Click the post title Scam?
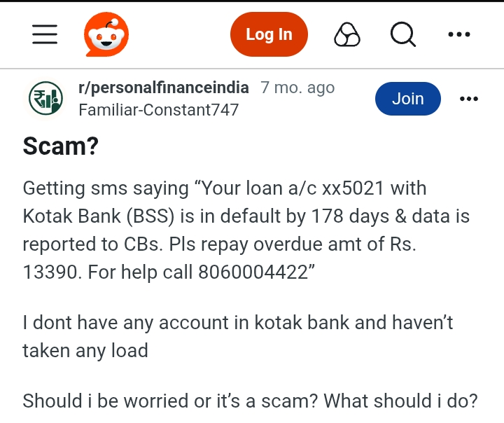This screenshot has height=423, width=504. (61, 146)
